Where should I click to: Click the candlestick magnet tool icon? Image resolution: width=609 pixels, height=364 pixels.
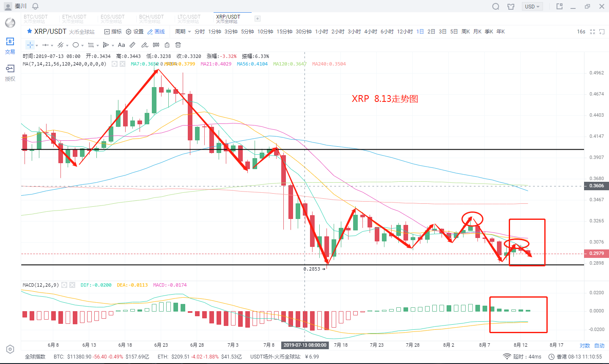tap(156, 45)
